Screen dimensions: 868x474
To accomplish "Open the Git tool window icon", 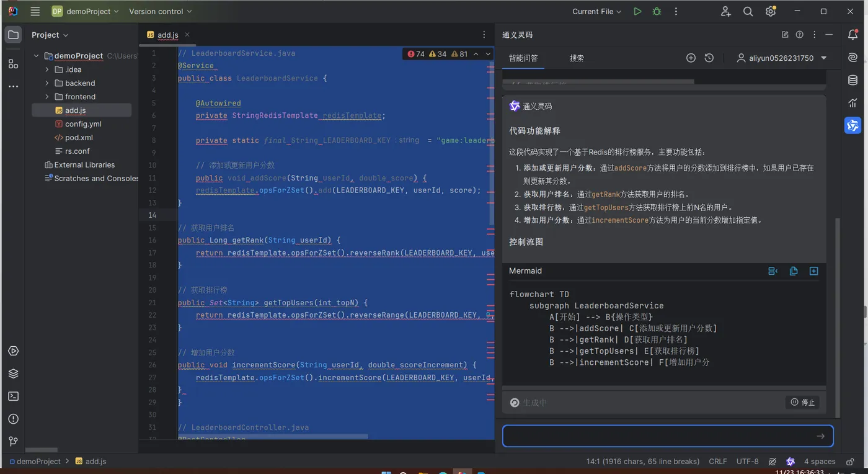I will (13, 441).
